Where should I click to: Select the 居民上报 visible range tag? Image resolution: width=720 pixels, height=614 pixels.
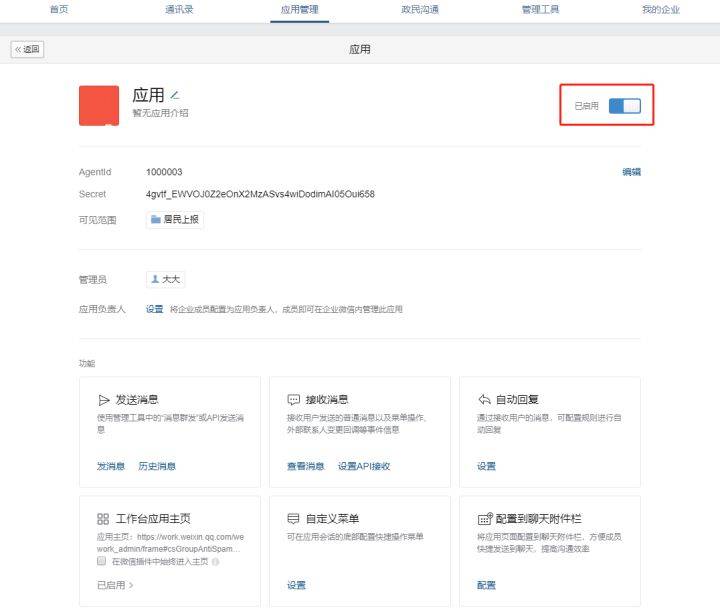pos(175,219)
